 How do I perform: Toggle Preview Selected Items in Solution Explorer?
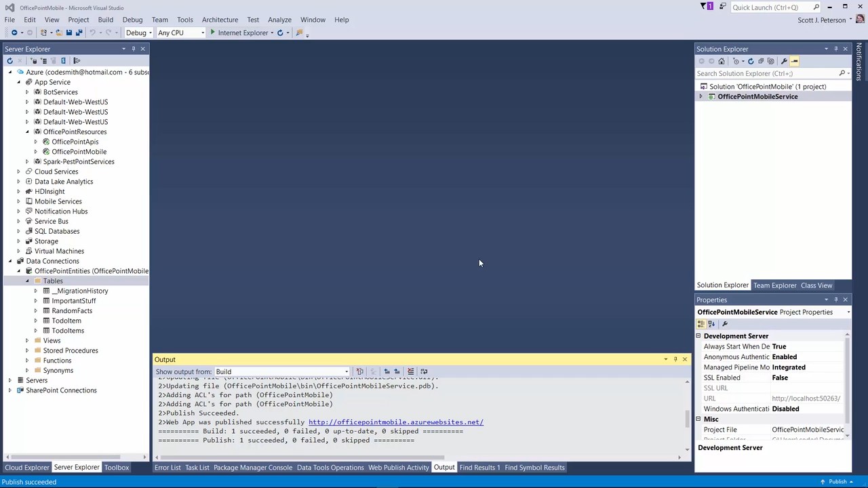coord(794,61)
